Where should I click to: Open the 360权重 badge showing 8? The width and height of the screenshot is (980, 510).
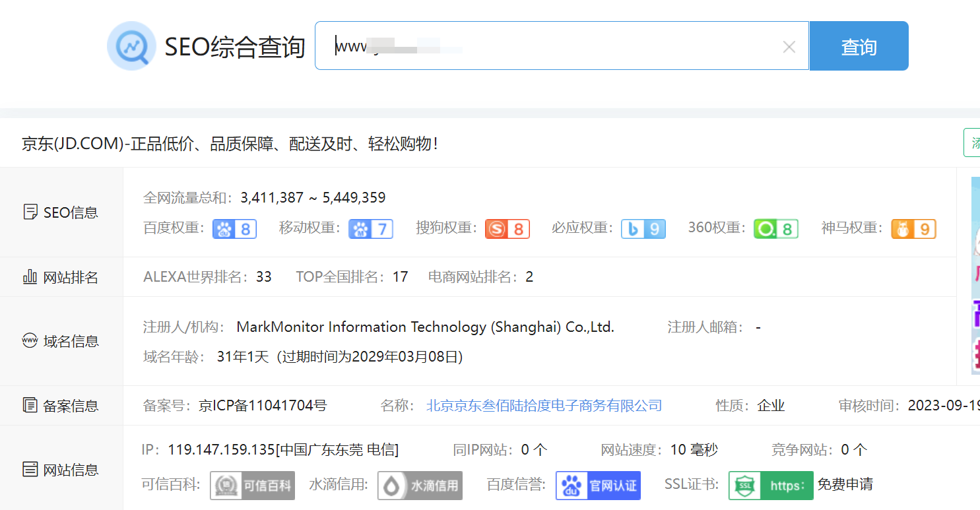point(776,229)
